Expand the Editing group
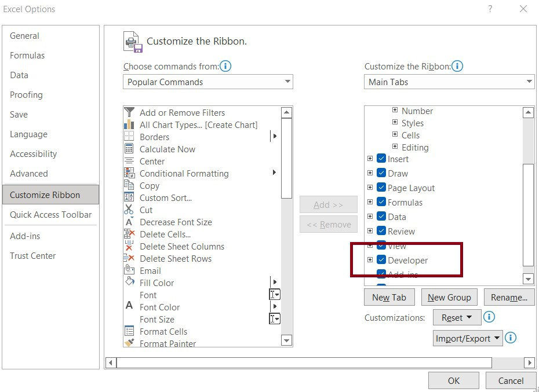Viewport: 539px width, 392px height. pos(395,146)
